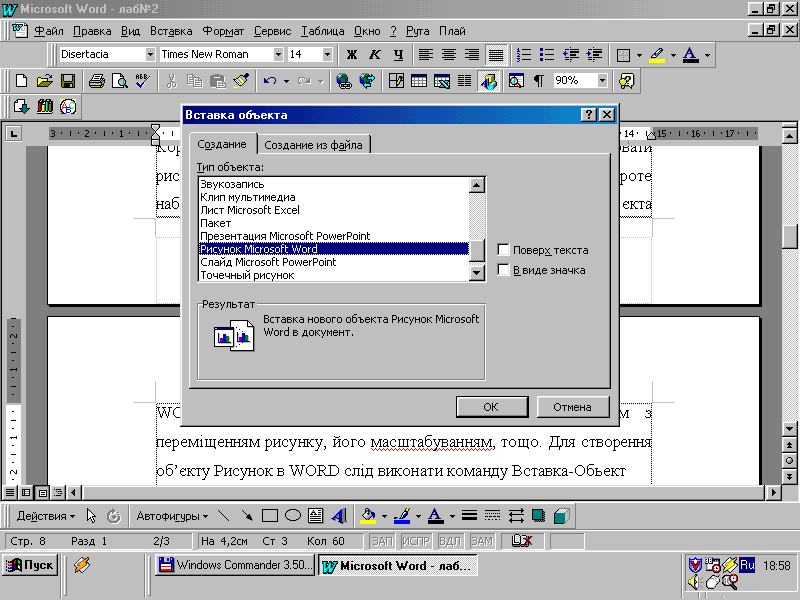Click the Insert Table icon

[419, 81]
